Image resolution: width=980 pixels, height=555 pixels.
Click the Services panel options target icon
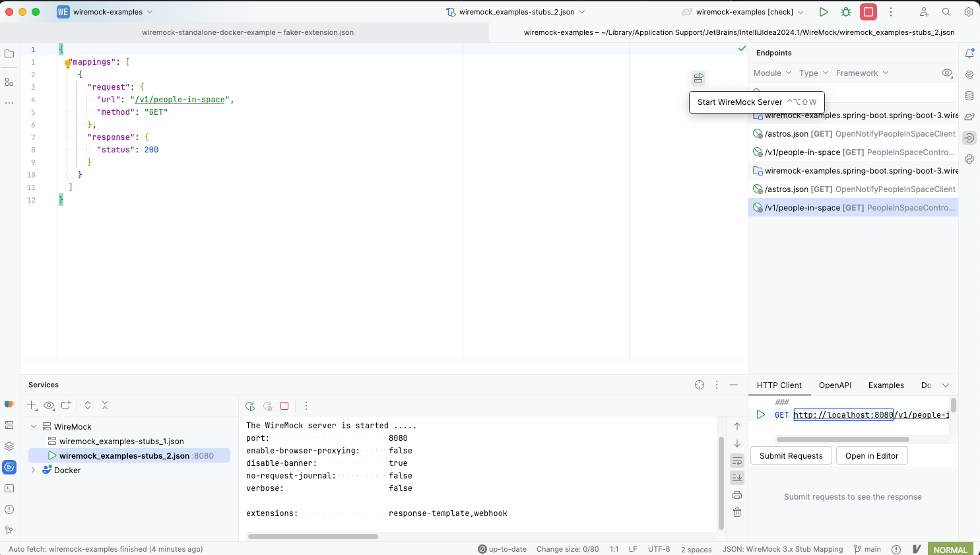[700, 385]
